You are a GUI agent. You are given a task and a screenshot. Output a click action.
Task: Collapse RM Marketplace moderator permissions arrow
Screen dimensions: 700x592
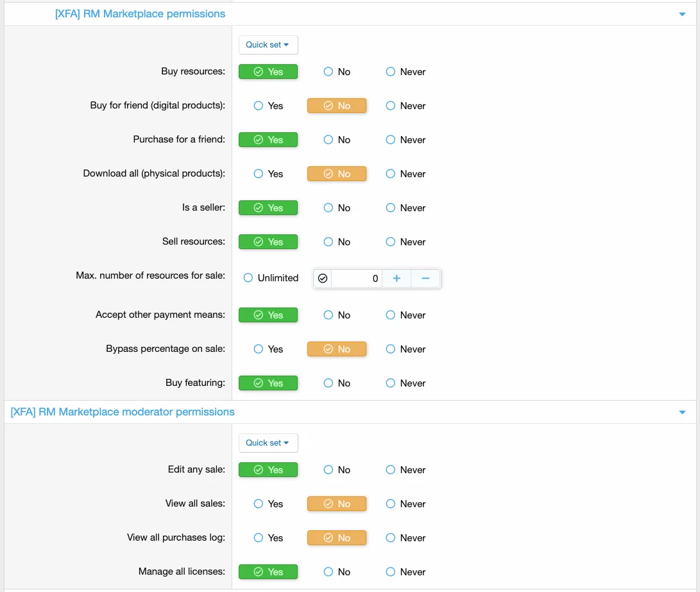coord(682,412)
